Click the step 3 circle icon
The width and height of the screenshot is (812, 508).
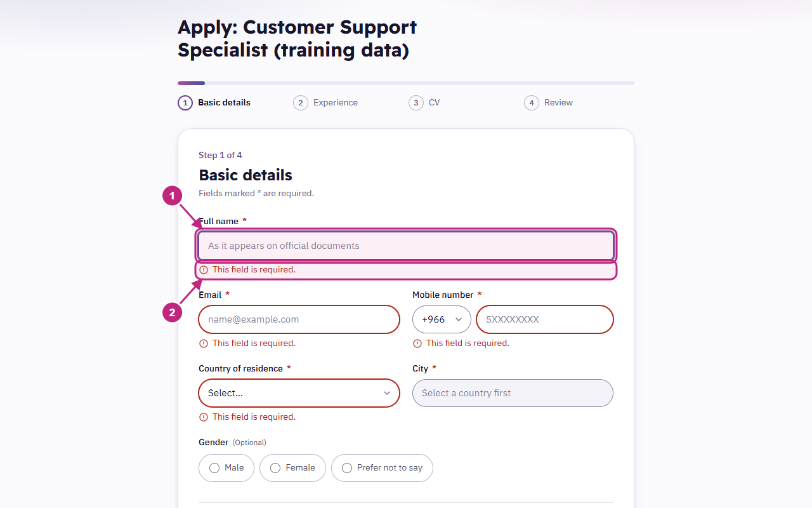click(x=416, y=103)
